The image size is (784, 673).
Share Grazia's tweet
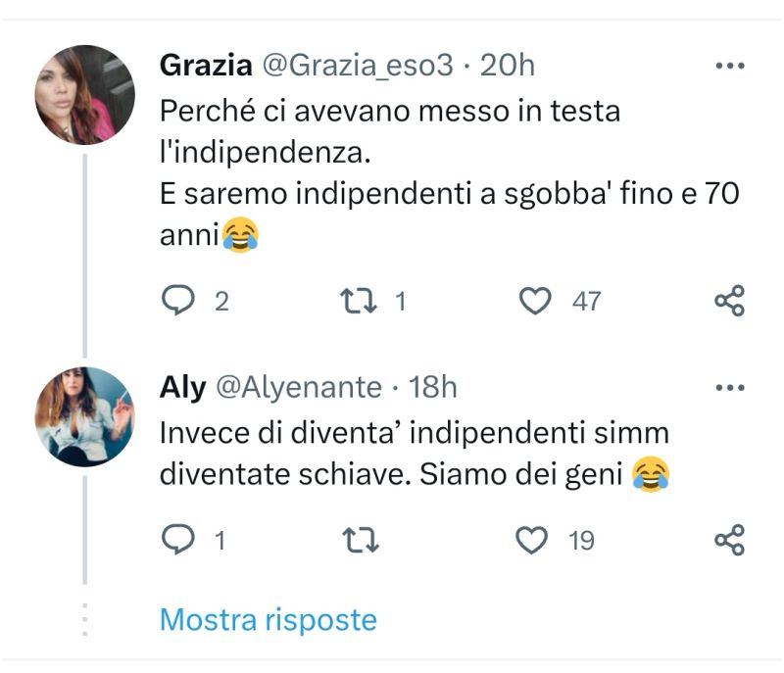click(729, 301)
